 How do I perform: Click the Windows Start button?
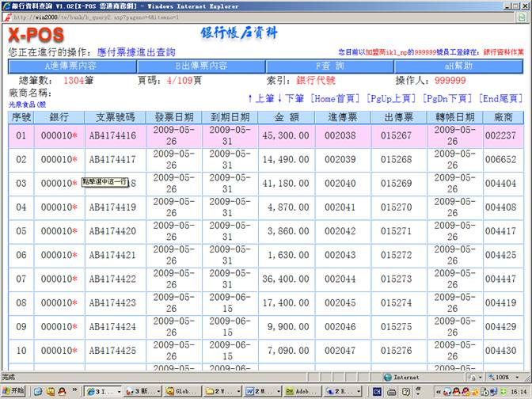(13, 391)
